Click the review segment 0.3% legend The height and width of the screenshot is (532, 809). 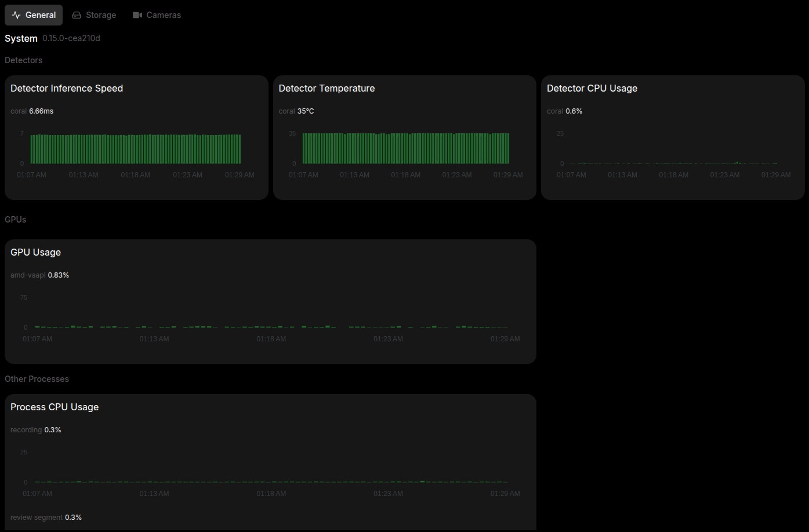[x=46, y=517]
